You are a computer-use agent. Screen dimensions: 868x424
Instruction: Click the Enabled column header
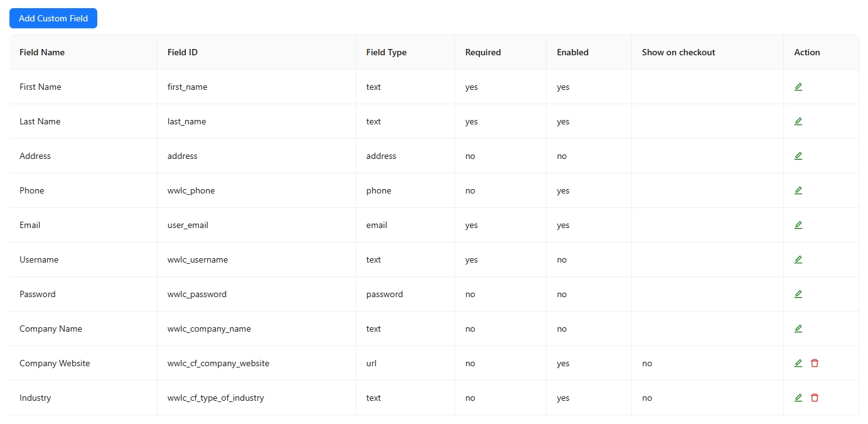(x=572, y=52)
